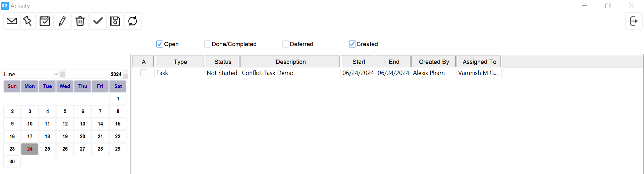Click the pin icon in toolbar
Image resolution: width=644 pixels, height=174 pixels.
[28, 21]
